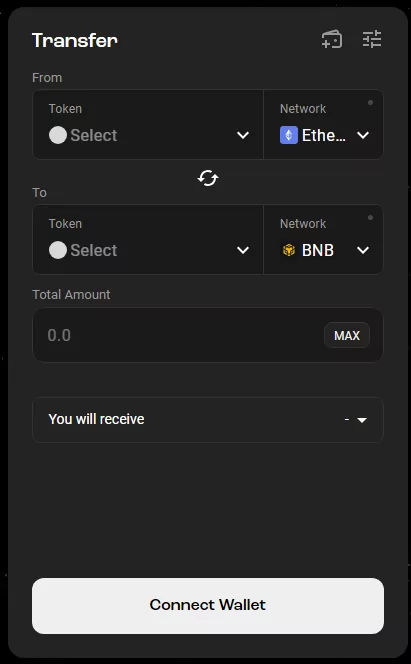Open the transfer settings sliders icon
The width and height of the screenshot is (411, 664).
click(x=372, y=39)
